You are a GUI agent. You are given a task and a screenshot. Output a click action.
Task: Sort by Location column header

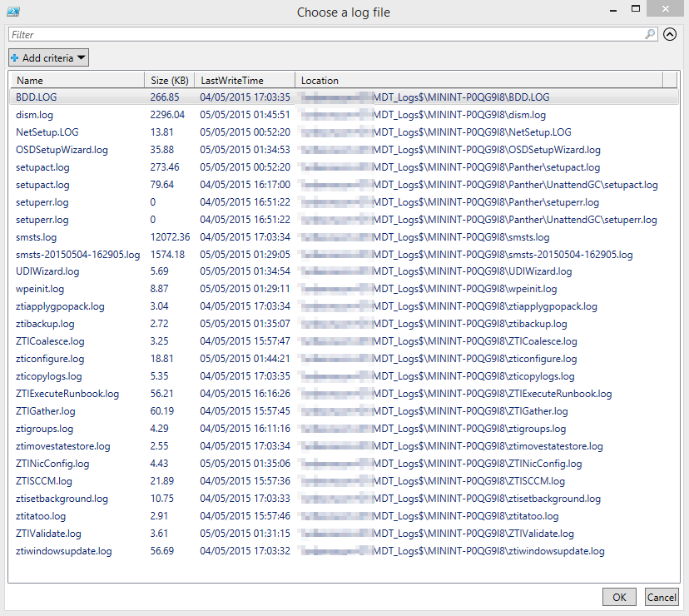coord(320,81)
